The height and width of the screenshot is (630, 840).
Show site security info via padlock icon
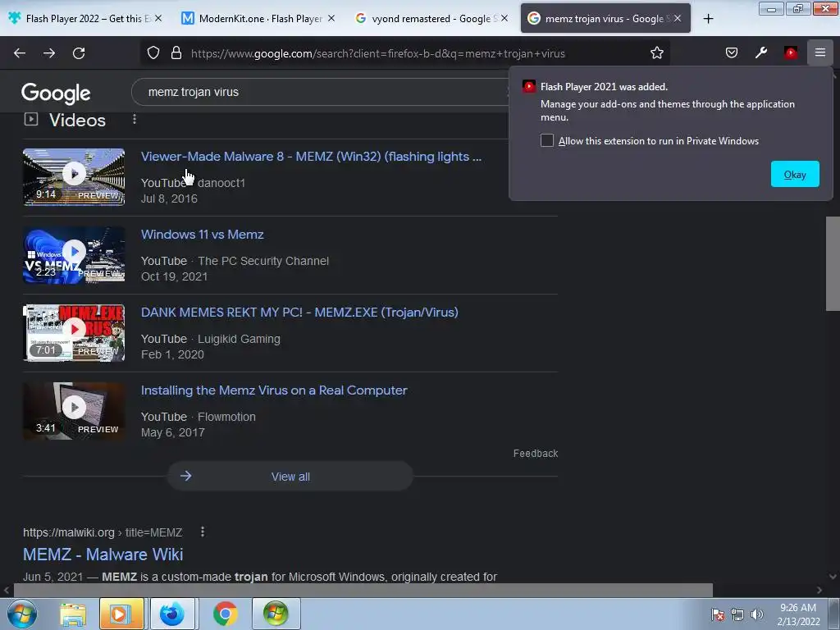[176, 53]
